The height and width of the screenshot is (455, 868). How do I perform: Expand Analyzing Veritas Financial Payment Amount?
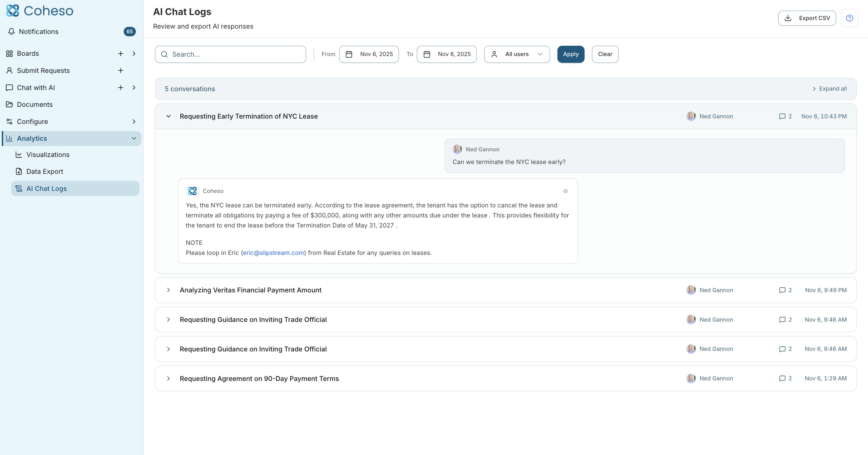pyautogui.click(x=169, y=290)
